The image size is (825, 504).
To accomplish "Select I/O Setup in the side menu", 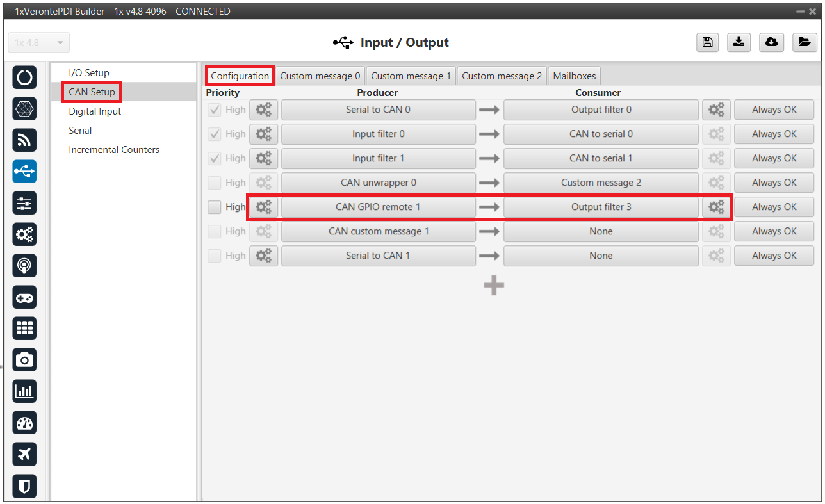I will 89,72.
